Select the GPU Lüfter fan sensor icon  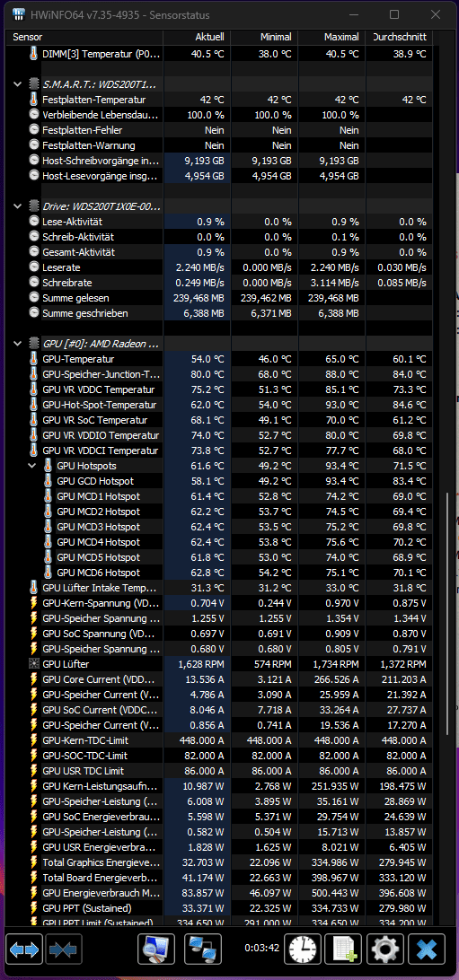click(x=34, y=664)
